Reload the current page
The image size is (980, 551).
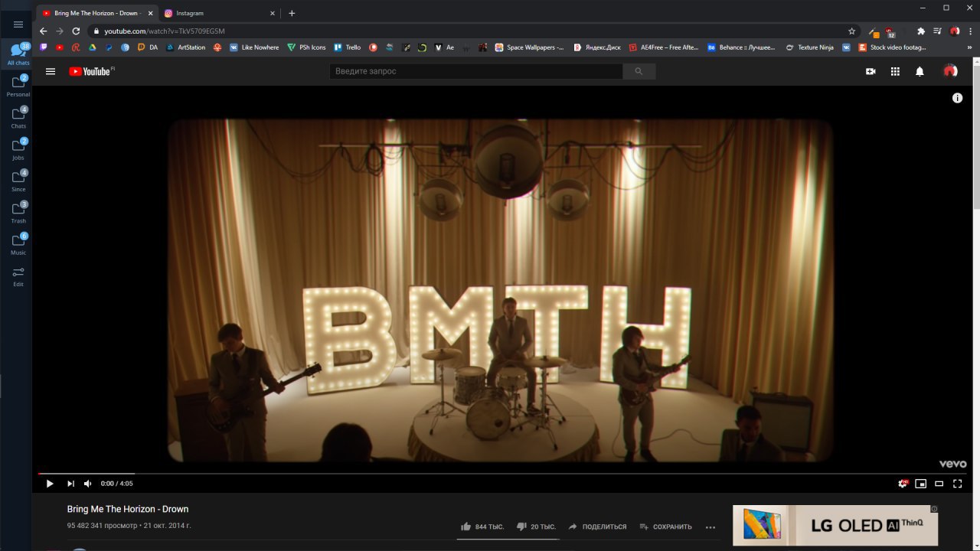click(76, 31)
